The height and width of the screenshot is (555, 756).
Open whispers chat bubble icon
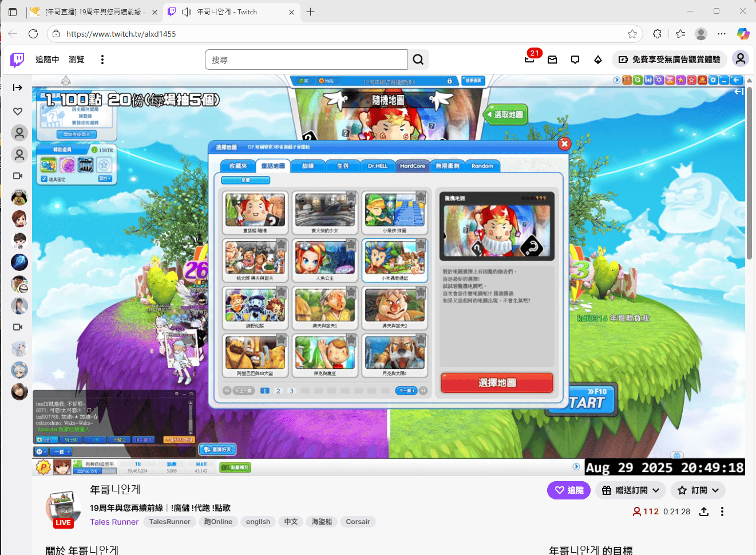coord(575,60)
